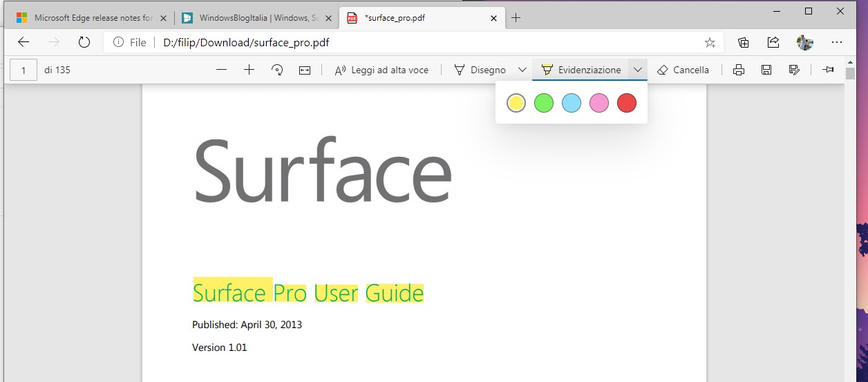Add this page to favorites star
The image size is (868, 382).
click(x=710, y=42)
